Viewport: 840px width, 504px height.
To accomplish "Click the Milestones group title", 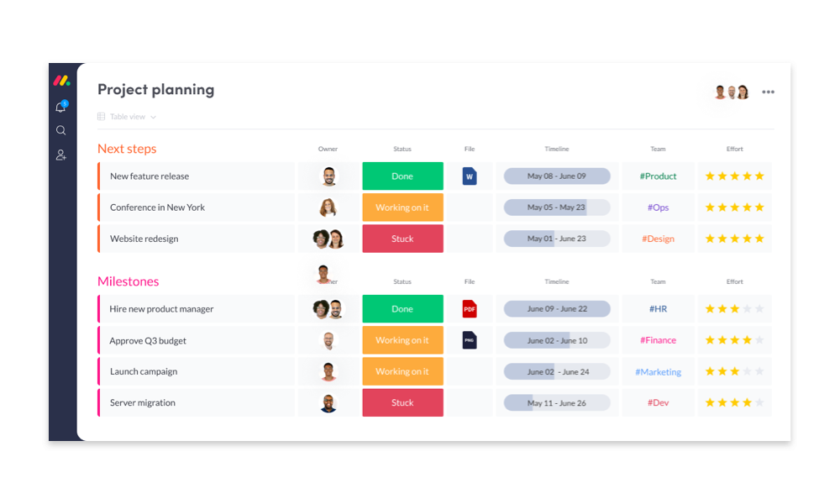I will tap(128, 281).
